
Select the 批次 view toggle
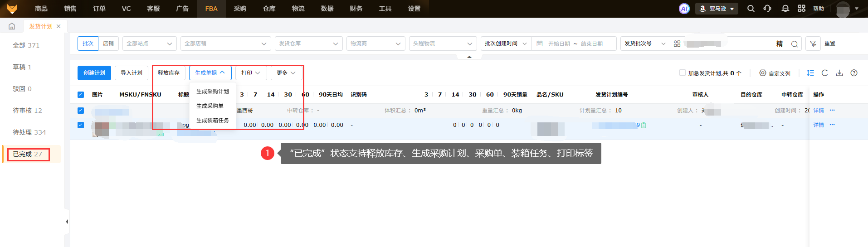[x=88, y=44]
